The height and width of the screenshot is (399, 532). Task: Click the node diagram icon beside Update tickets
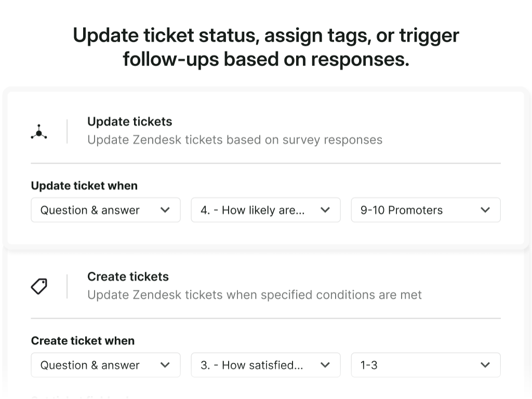point(39,131)
